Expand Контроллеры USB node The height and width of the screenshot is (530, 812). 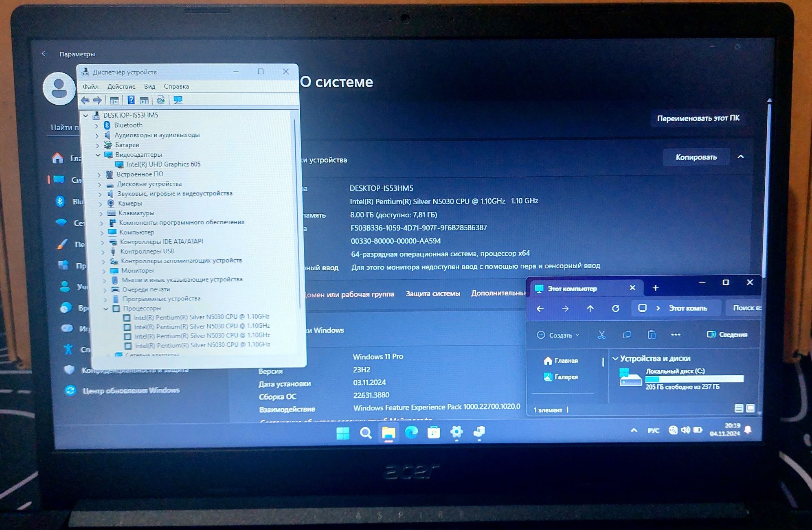coord(103,252)
